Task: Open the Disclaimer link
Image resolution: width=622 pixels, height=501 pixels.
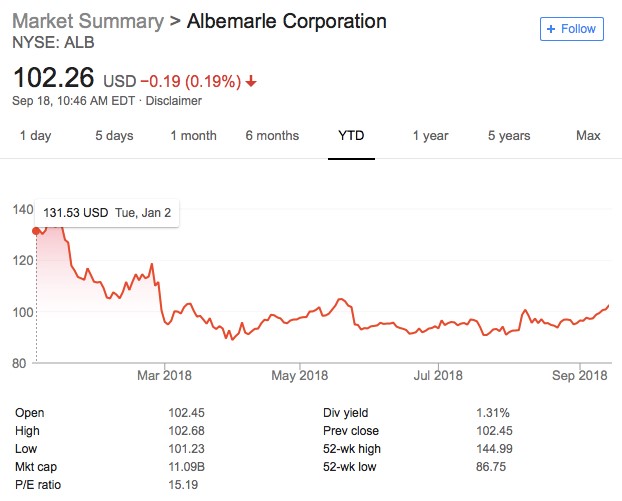Action: (175, 101)
